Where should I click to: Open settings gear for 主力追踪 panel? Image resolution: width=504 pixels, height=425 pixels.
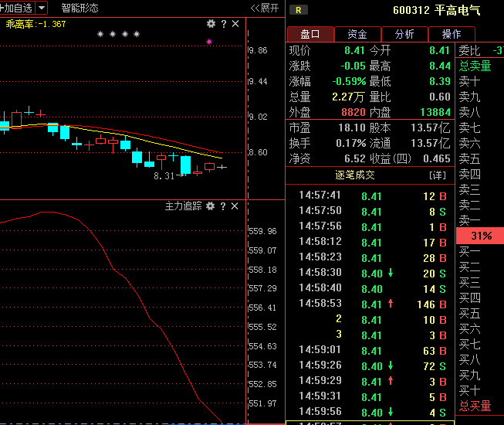211,206
